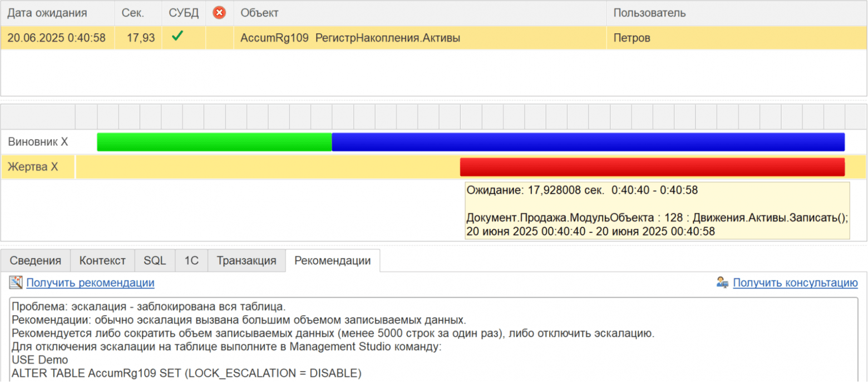Select the Рекомендации tab

coord(333,260)
